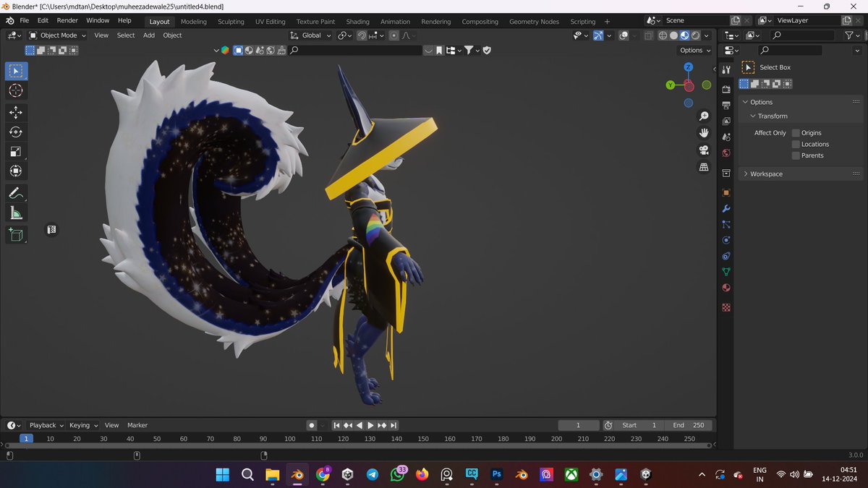Screen dimensions: 868x488
Task: Open the Playback dropdown in timeline
Action: 46,425
